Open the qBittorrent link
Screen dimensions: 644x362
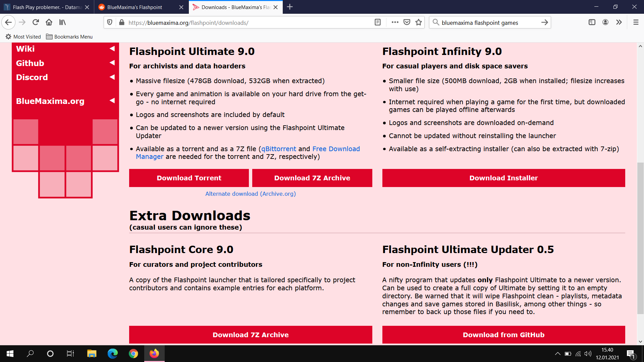tap(278, 149)
